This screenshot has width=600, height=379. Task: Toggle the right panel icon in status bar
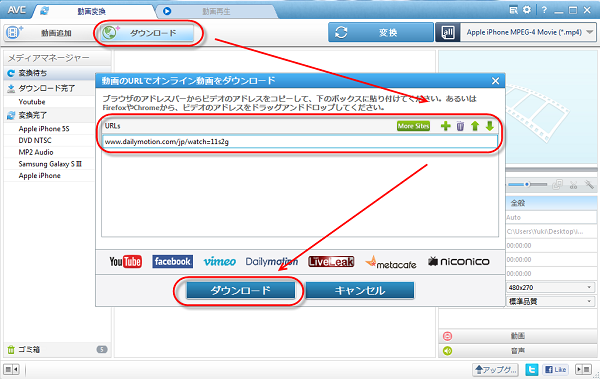[x=584, y=370]
